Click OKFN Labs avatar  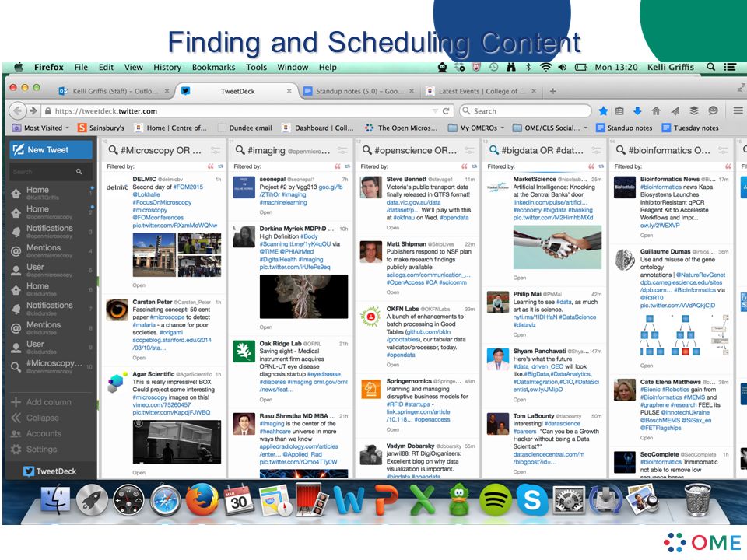click(x=370, y=317)
